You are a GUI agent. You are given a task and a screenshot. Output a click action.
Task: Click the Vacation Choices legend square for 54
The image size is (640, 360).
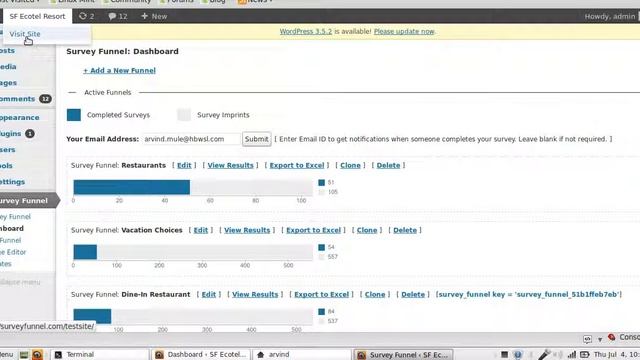[322, 247]
